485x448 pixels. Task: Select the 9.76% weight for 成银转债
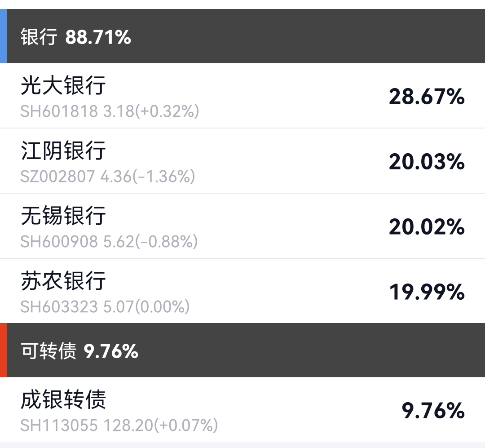point(432,411)
